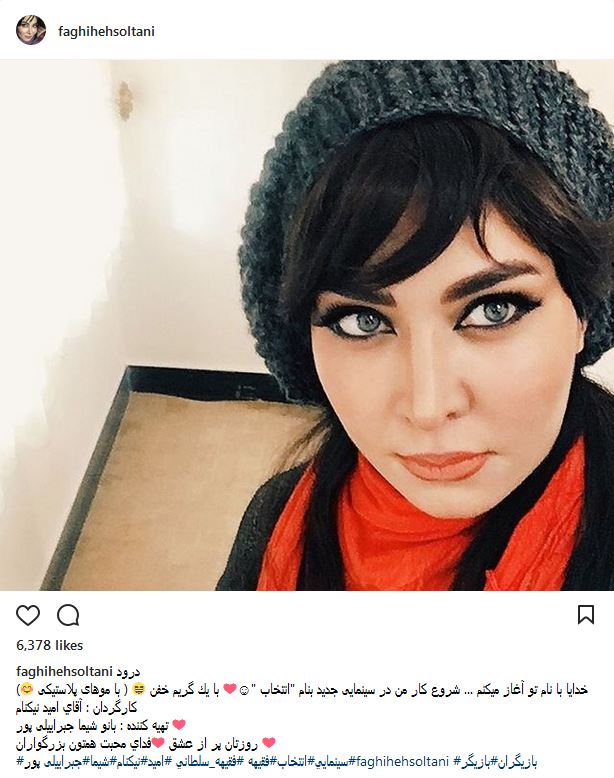Open the #بازیگران hashtag
Image resolution: width=614 pixels, height=778 pixels.
514,761
